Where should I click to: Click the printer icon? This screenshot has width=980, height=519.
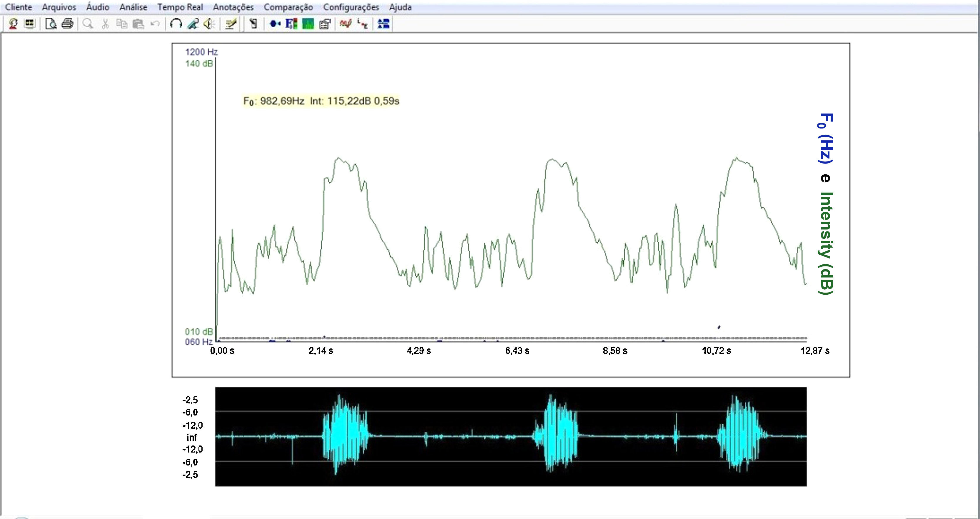click(x=67, y=24)
